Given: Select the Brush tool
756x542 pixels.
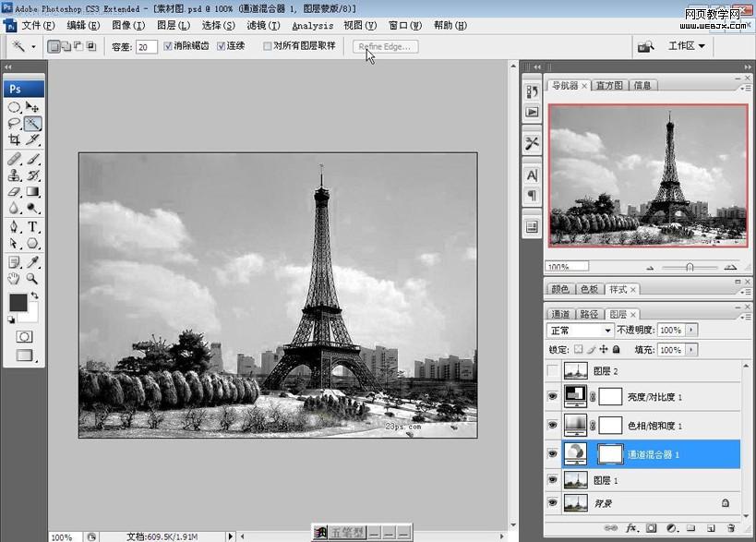Looking at the screenshot, I should pos(32,159).
